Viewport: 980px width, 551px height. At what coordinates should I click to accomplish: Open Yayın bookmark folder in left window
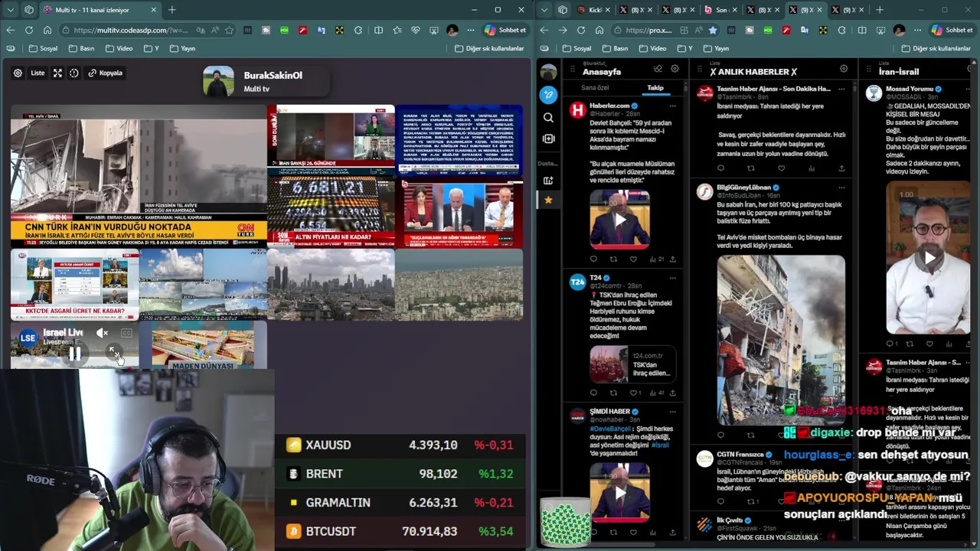pos(182,48)
